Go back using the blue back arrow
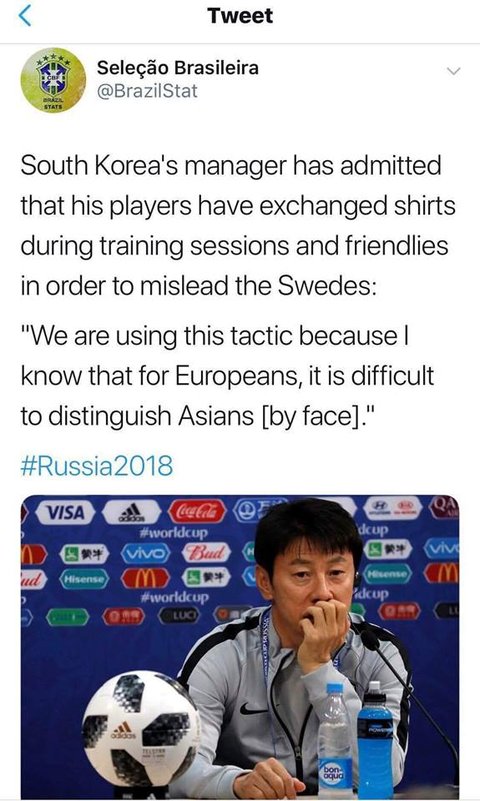Screen dimensions: 480x801 pyautogui.click(x=25, y=15)
